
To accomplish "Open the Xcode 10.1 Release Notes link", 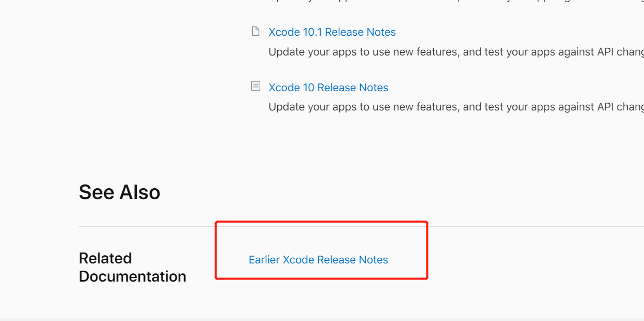I will [332, 32].
